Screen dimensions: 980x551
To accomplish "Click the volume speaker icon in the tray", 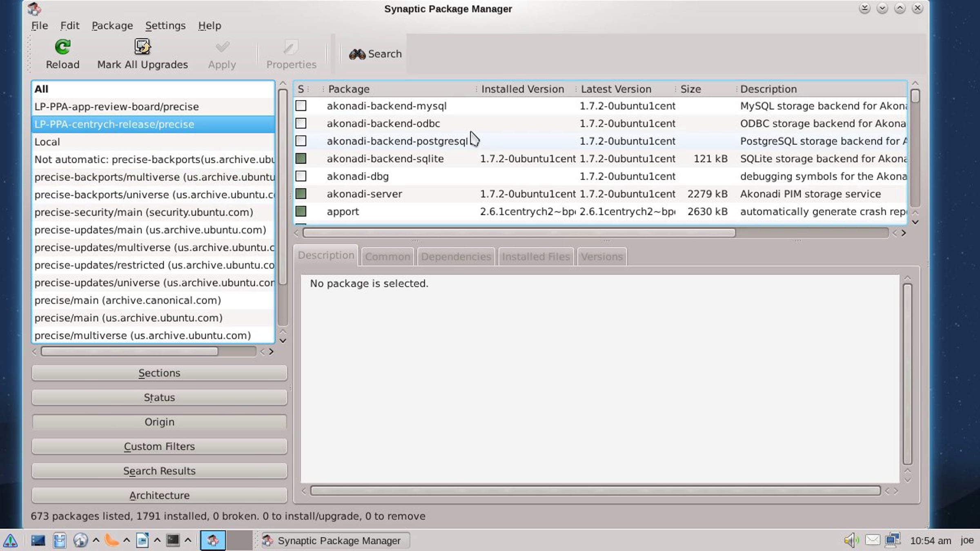I will pos(851,540).
